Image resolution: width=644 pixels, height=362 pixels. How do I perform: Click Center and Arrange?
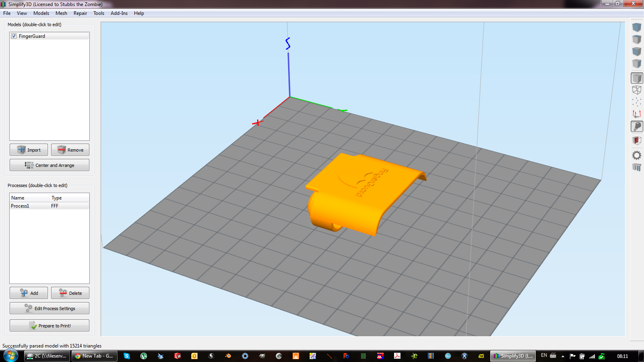click(x=50, y=165)
